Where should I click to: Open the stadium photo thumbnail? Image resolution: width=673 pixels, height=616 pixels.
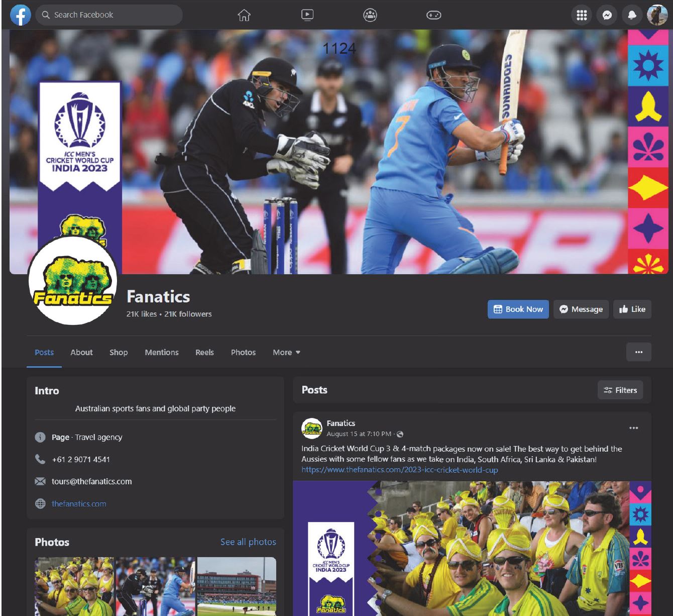point(237,586)
